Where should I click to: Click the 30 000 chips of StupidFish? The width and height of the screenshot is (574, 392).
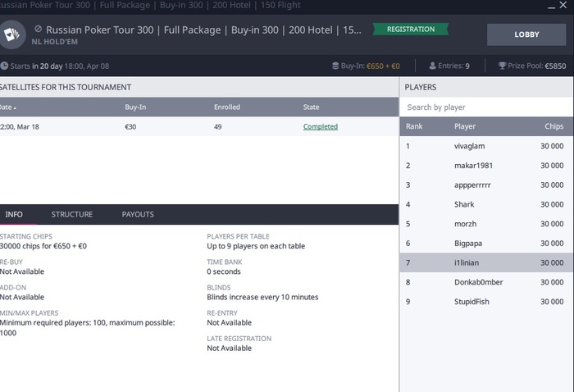pyautogui.click(x=552, y=302)
